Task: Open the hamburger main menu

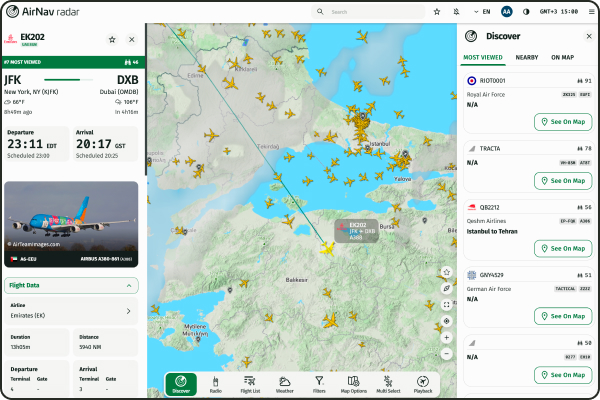Action: coord(592,12)
